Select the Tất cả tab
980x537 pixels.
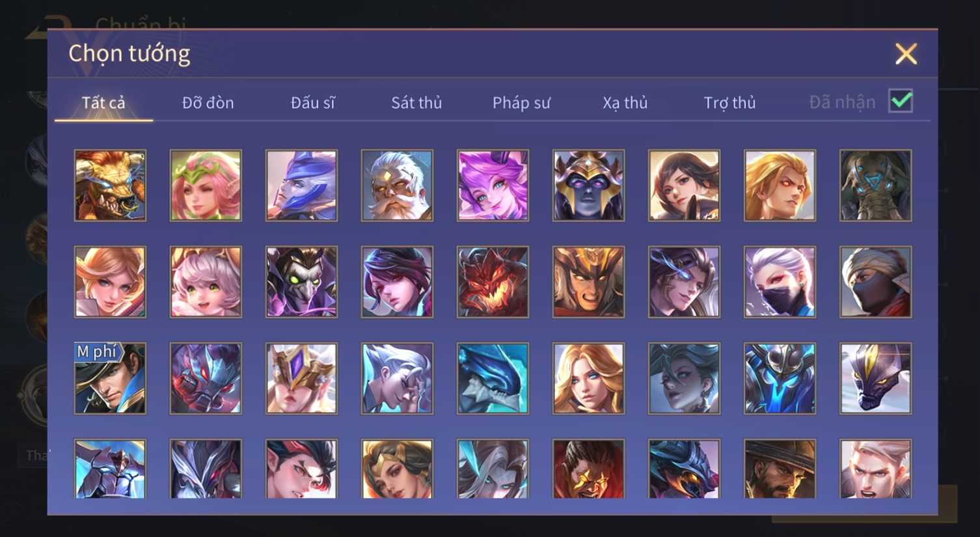point(103,103)
